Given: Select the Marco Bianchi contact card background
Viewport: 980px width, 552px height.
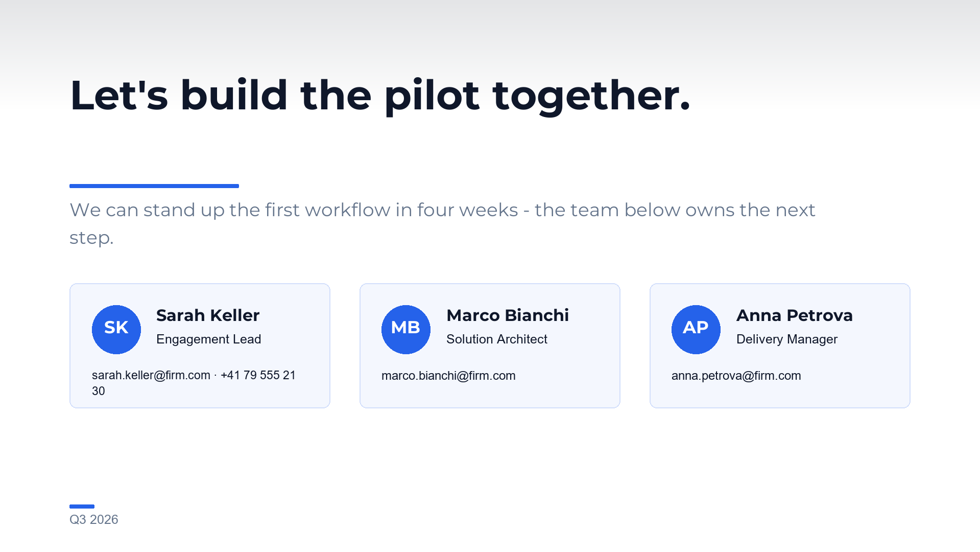Looking at the screenshot, I should click(x=490, y=346).
